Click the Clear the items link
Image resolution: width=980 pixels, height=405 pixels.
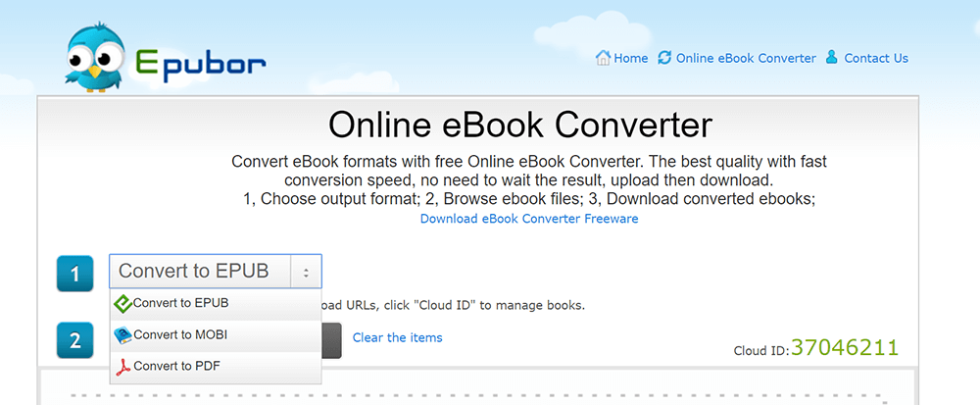(397, 337)
